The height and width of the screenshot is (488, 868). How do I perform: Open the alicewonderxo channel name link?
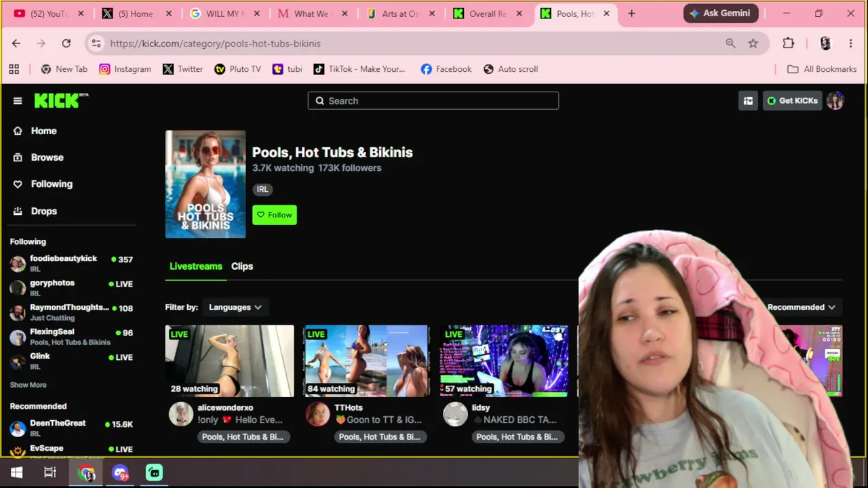(x=225, y=407)
